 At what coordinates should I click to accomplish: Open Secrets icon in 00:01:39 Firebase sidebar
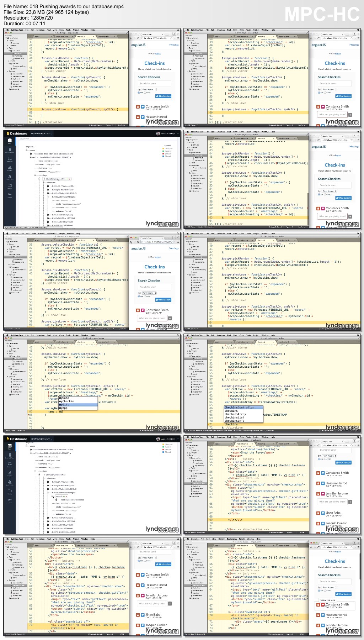click(10, 195)
